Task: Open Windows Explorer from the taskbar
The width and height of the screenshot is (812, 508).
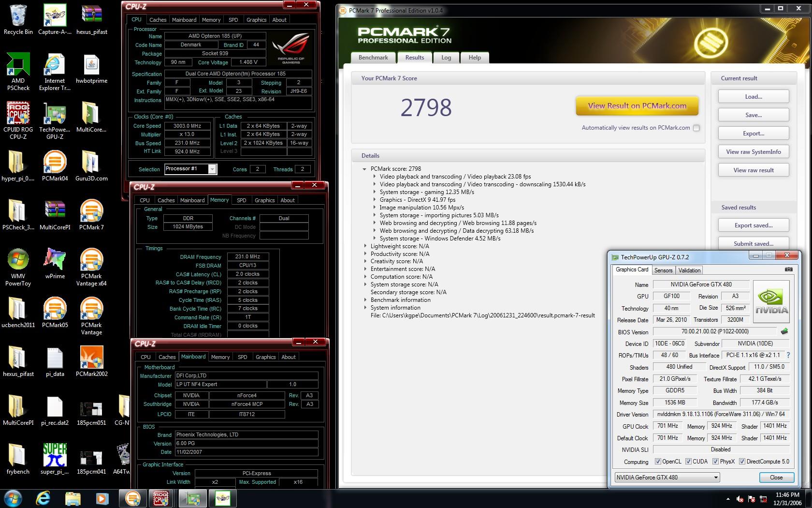Action: click(72, 498)
